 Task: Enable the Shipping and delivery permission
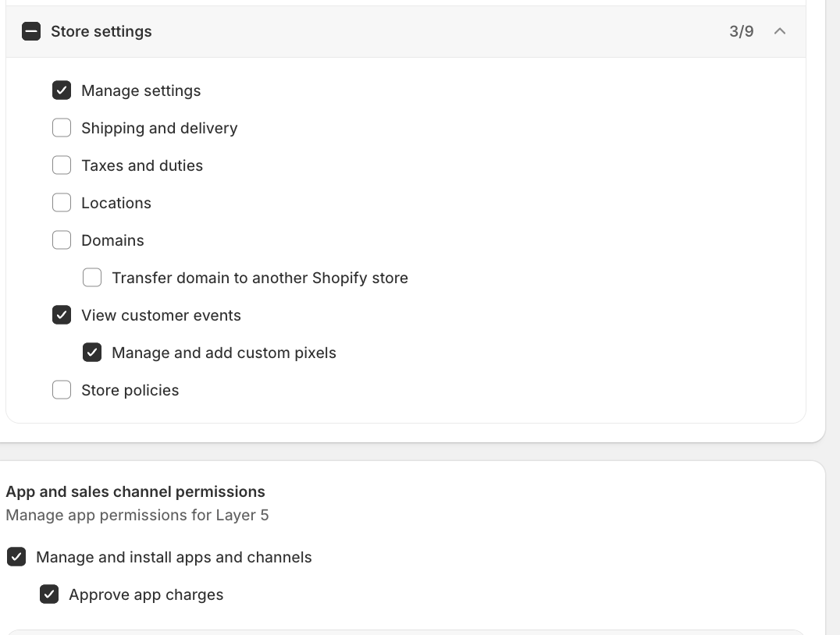click(62, 127)
